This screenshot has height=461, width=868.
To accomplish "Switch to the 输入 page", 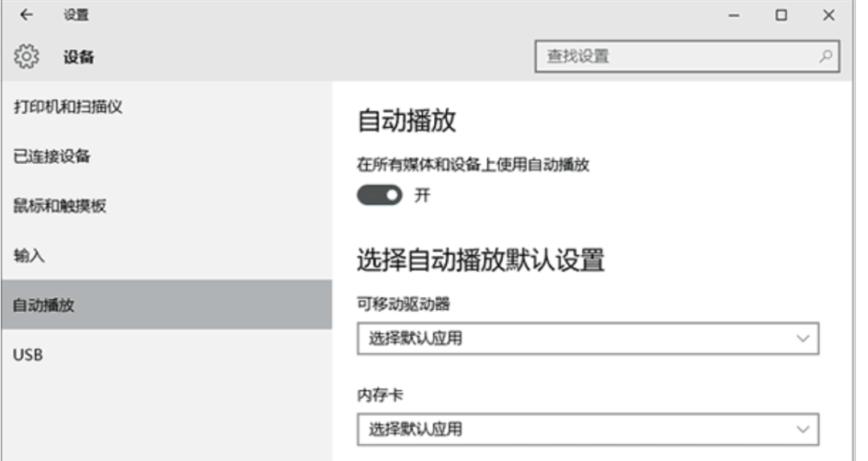I will click(166, 255).
